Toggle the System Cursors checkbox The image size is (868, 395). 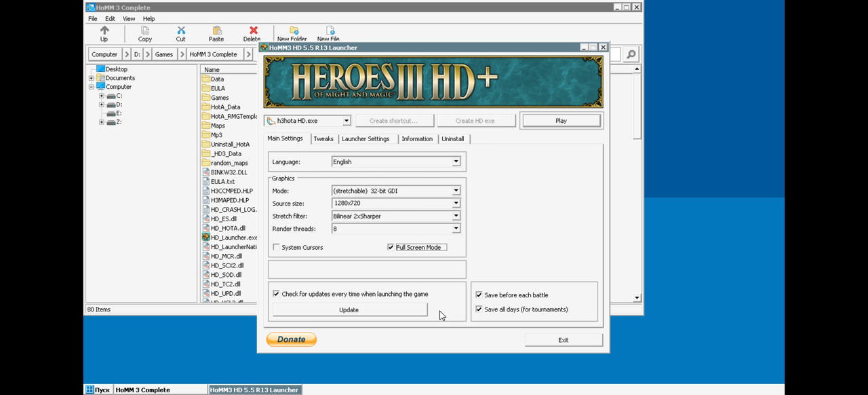click(x=276, y=247)
